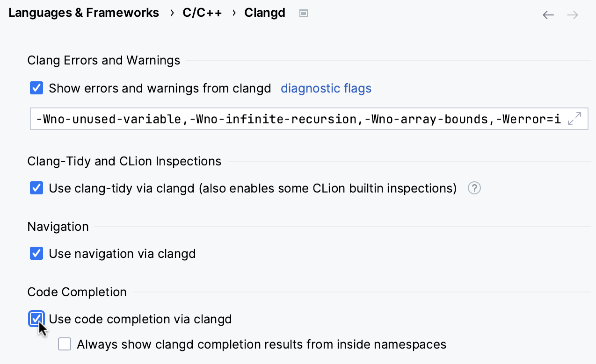Click inside the diagnostic flags text field

pyautogui.click(x=281, y=119)
